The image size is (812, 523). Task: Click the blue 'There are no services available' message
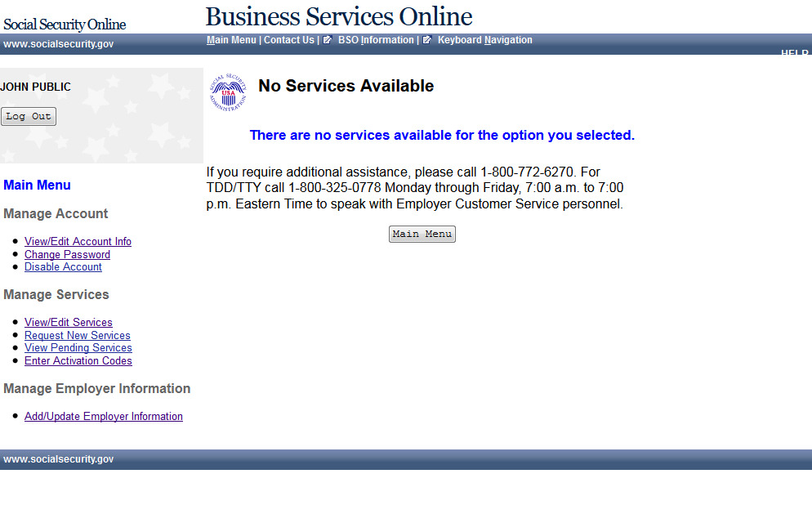tap(442, 135)
